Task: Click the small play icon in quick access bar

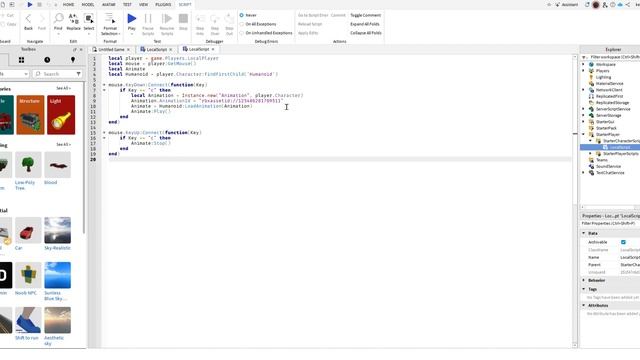Action: [x=30, y=4]
